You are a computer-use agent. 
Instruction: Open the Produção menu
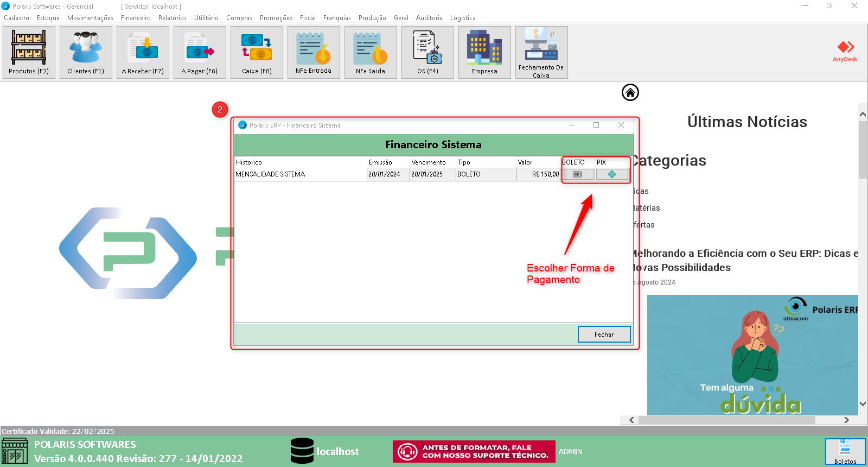(372, 18)
